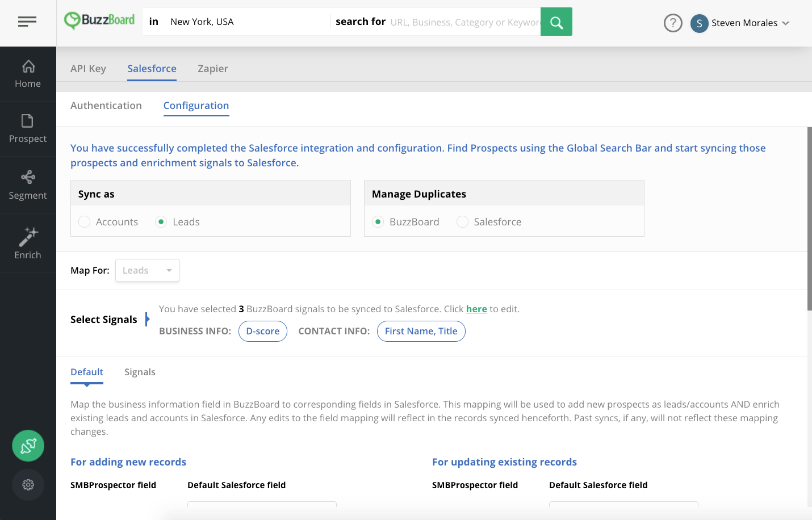The height and width of the screenshot is (520, 812).
Task: Select Leads under Sync as
Action: coord(161,222)
